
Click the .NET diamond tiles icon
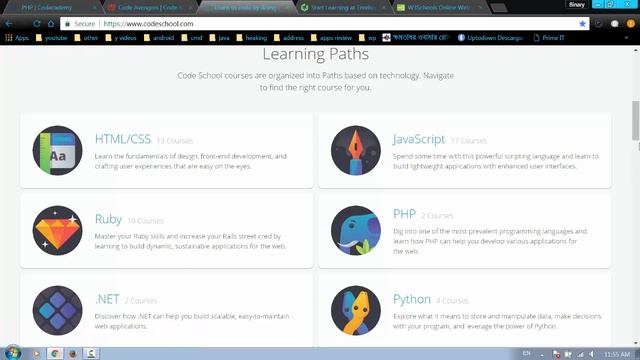point(58,311)
